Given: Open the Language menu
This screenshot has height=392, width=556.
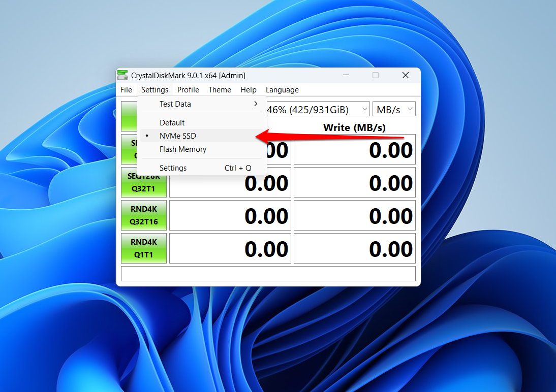Looking at the screenshot, I should point(282,90).
